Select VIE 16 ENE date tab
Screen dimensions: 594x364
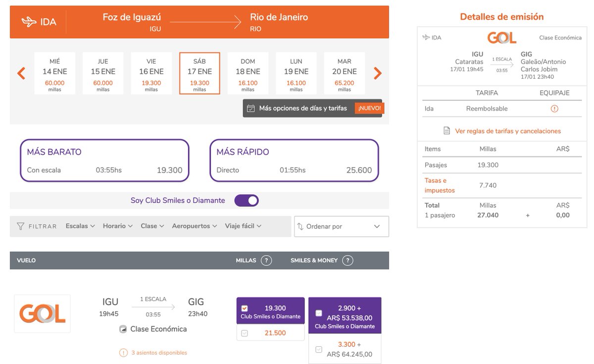151,73
